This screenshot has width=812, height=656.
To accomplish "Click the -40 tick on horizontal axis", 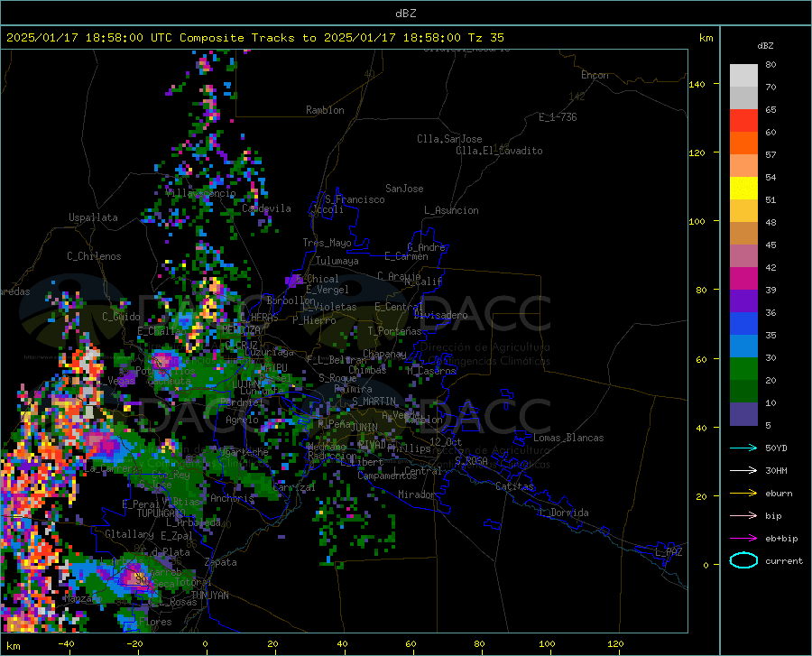I will point(66,644).
